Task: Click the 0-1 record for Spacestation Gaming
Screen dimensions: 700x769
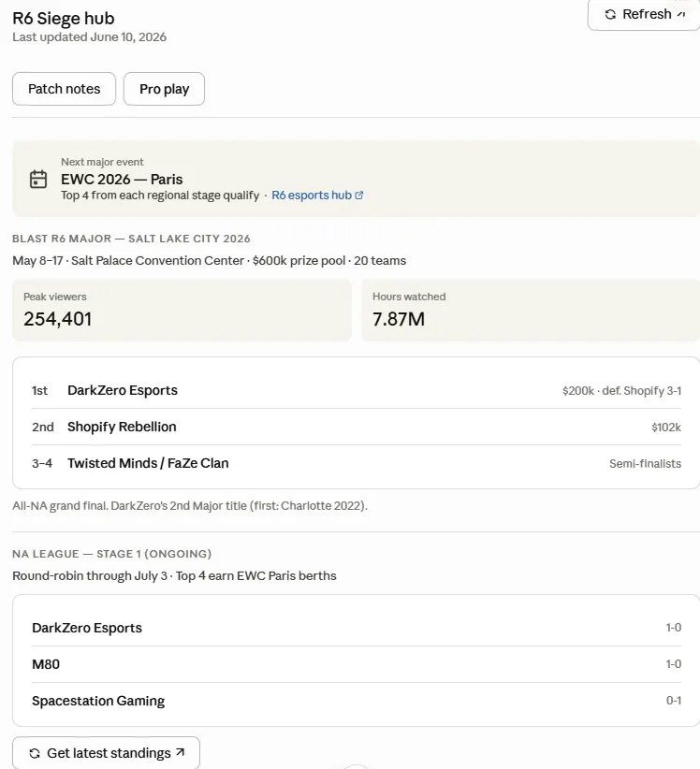Action: 674,701
